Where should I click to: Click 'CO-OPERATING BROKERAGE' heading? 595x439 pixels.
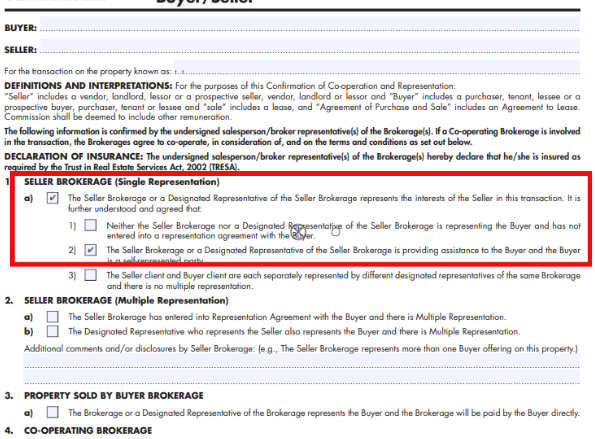(88, 431)
